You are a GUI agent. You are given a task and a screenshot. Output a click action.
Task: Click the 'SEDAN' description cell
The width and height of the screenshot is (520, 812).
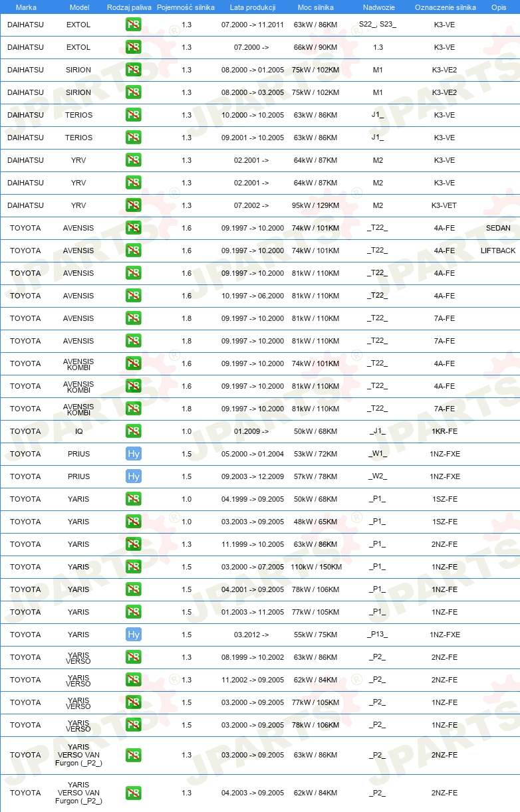tap(498, 228)
